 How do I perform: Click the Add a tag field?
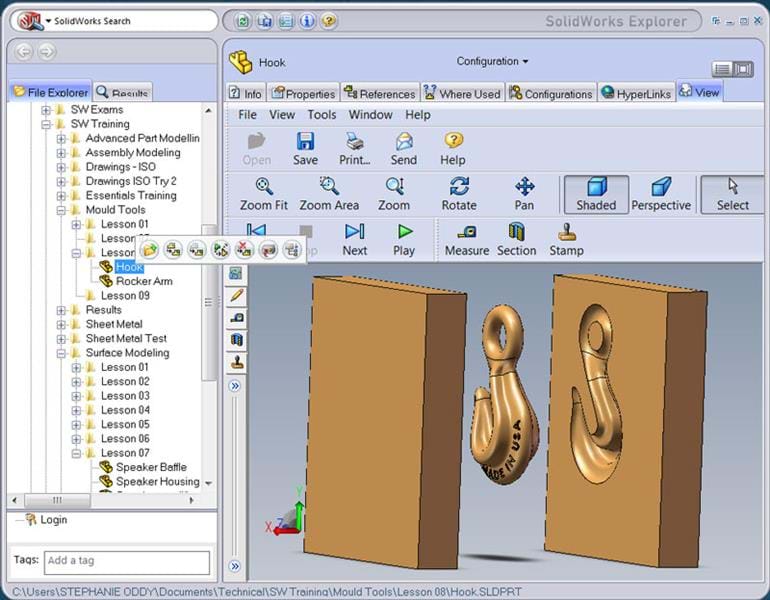coord(126,561)
